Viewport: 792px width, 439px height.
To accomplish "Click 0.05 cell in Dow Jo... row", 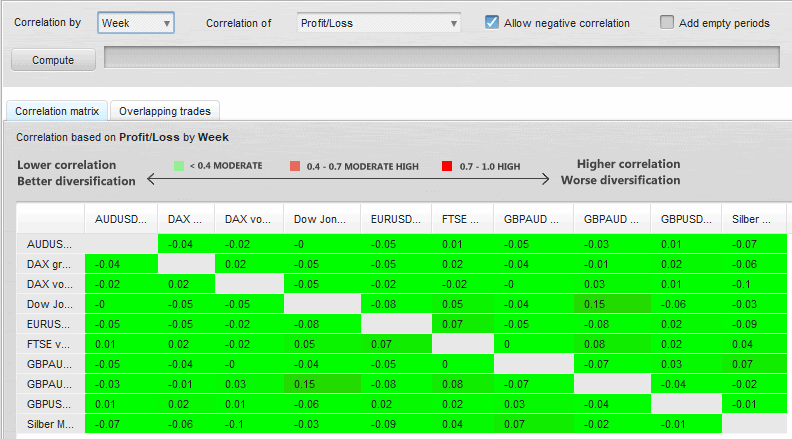I will coord(463,304).
